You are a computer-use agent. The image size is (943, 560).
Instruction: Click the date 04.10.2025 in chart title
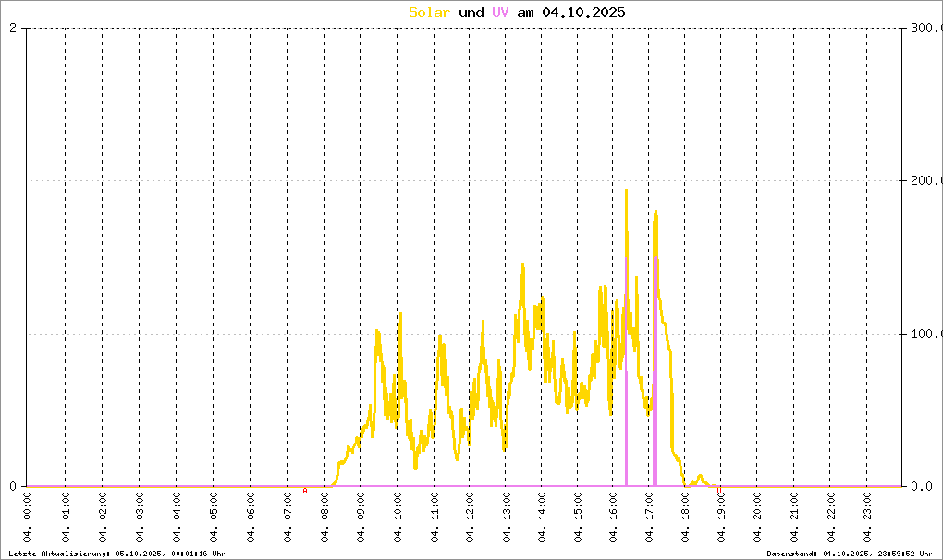(x=583, y=12)
